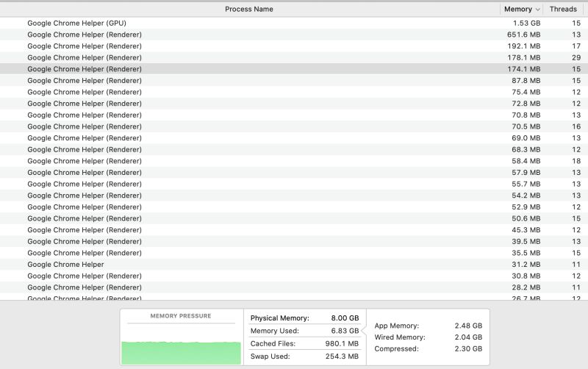Select the Renderer row using 50.6 MB

pos(294,218)
